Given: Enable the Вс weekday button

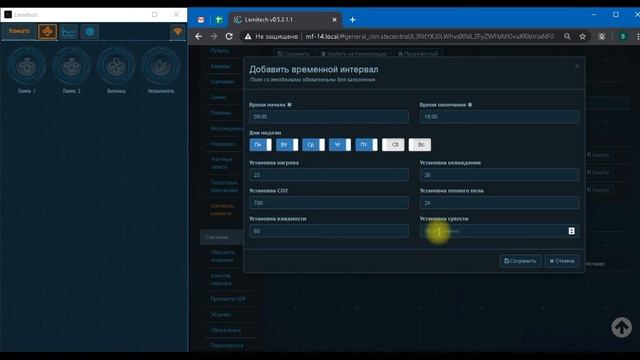Looking at the screenshot, I should click(x=420, y=144).
